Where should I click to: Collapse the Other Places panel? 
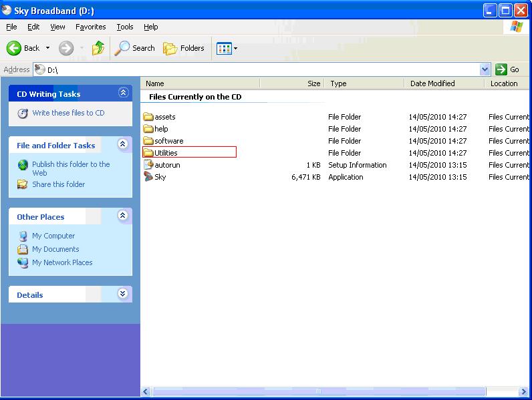click(123, 215)
